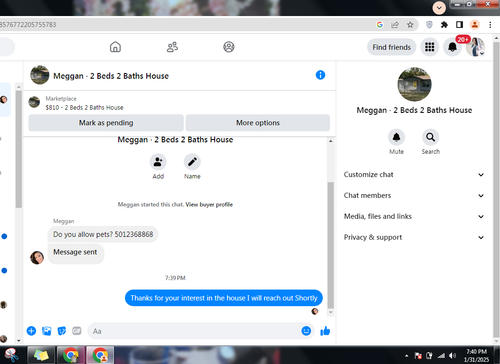Open Chrome extensions puzzle icon
Screen dimensions: 500x364
point(444,25)
